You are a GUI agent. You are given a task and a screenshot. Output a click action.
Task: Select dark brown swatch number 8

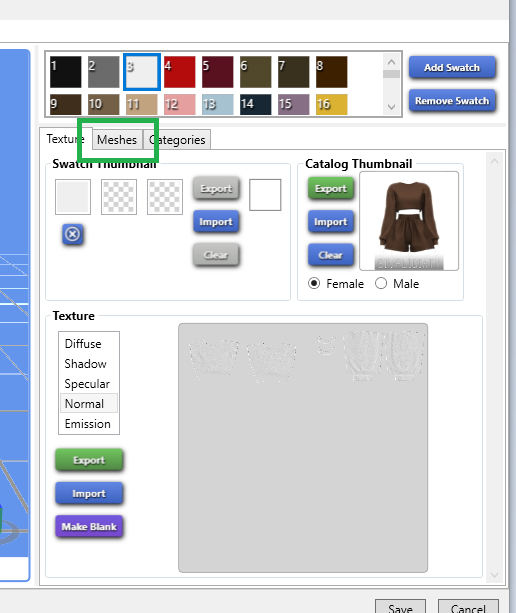click(x=331, y=72)
